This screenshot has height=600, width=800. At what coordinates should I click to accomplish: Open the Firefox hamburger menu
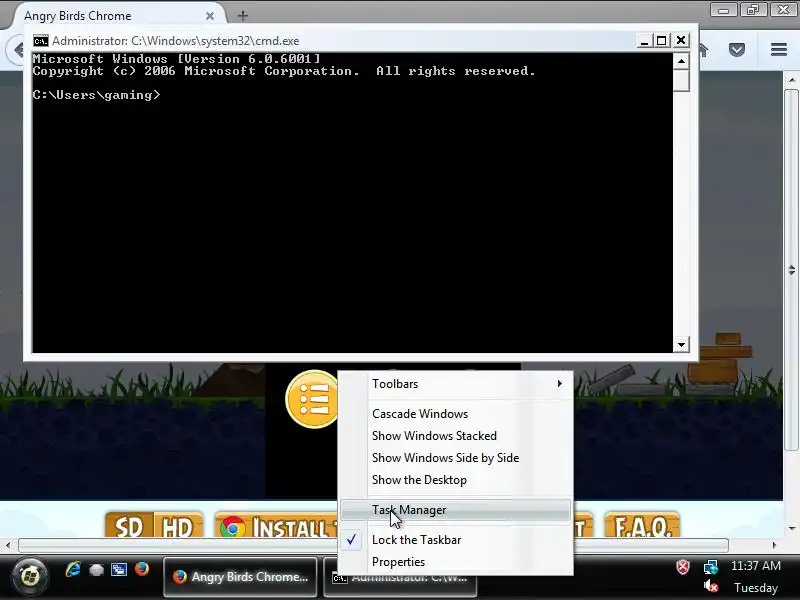tap(779, 49)
